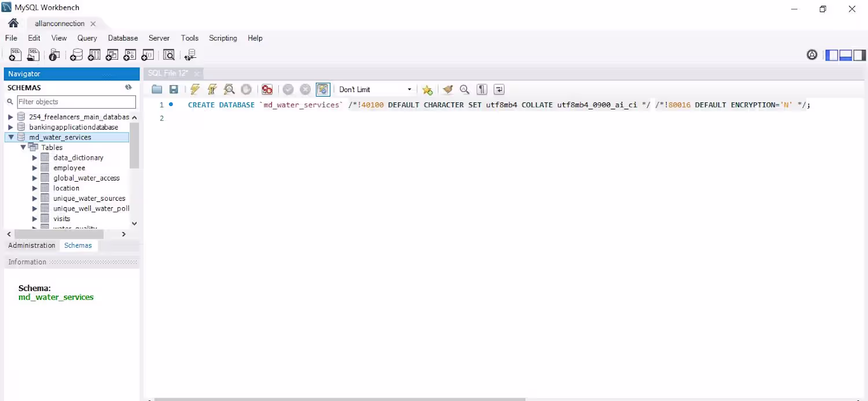Open the Server menu

click(x=159, y=38)
